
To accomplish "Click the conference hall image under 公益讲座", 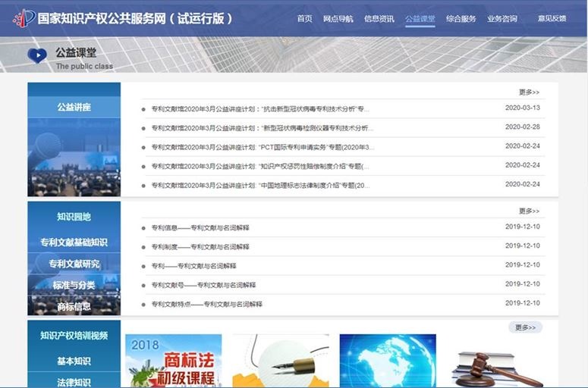I will tap(74, 158).
